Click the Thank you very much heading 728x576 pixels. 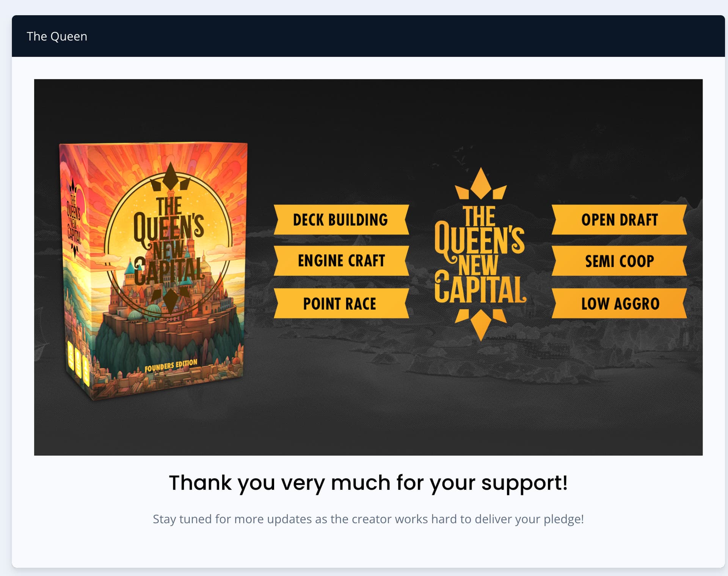[x=368, y=483]
